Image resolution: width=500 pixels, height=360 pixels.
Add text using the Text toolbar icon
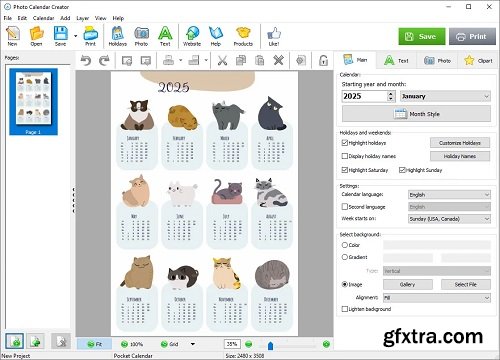tap(165, 36)
